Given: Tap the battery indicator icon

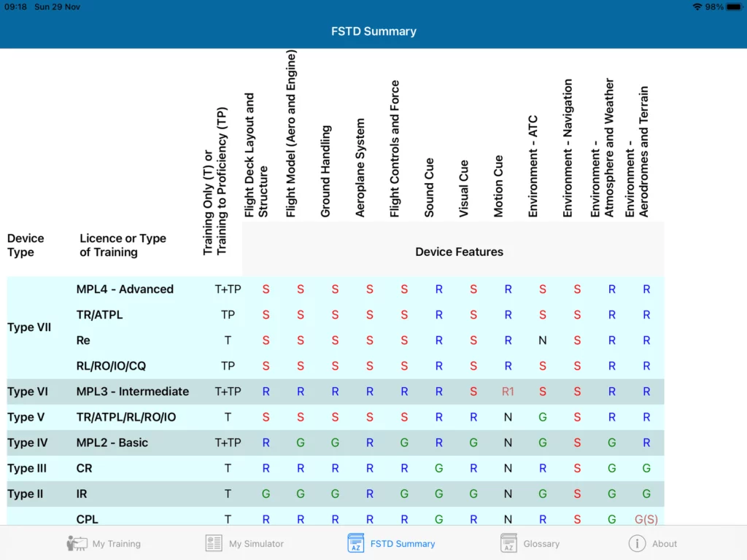Looking at the screenshot, I should pos(732,7).
